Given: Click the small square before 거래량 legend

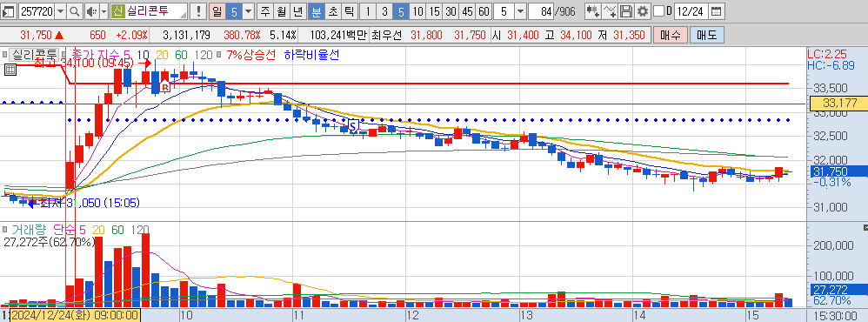Looking at the screenshot, I should [4, 229].
